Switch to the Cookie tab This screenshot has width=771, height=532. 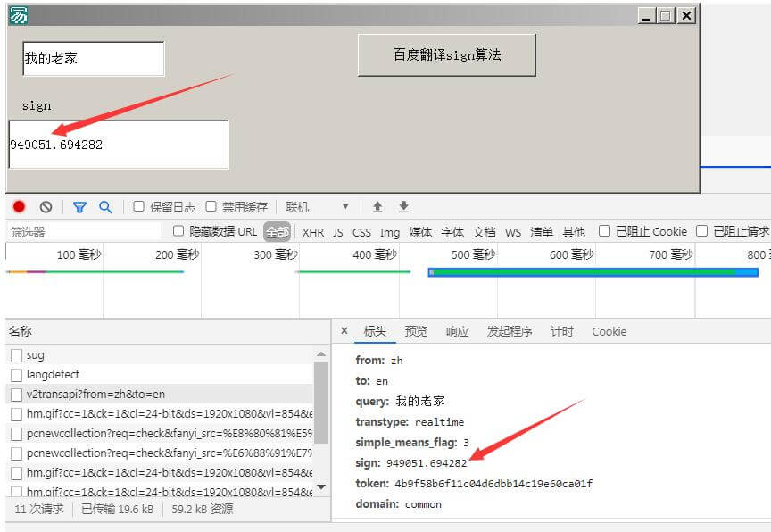coord(609,331)
